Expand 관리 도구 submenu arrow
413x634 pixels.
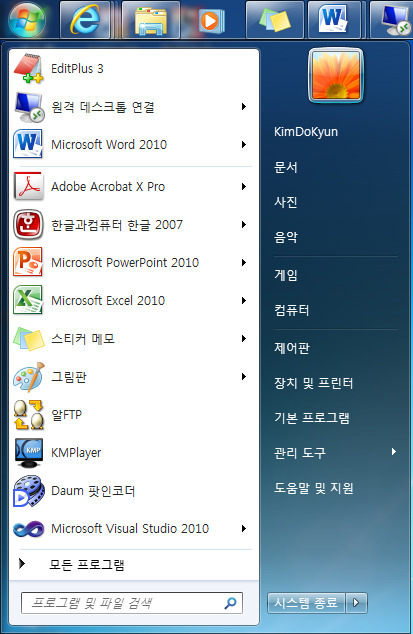[394, 452]
